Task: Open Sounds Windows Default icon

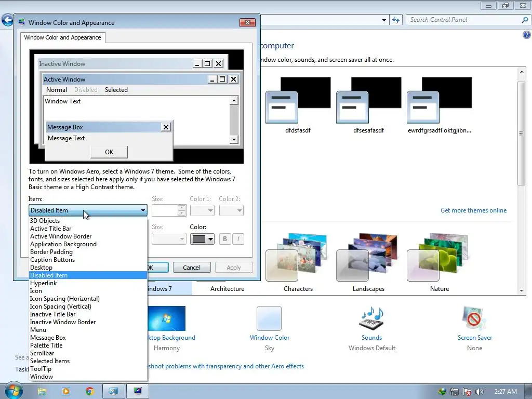Action: (371, 318)
